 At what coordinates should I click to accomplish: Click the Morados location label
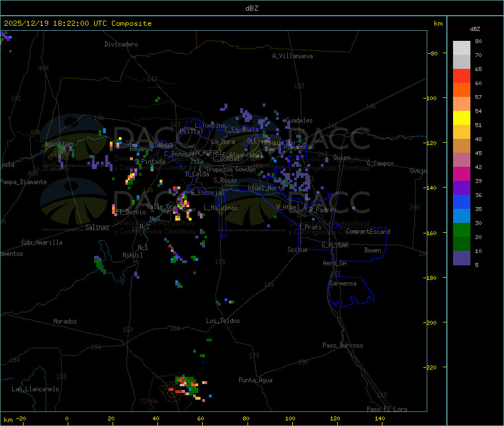(x=66, y=321)
